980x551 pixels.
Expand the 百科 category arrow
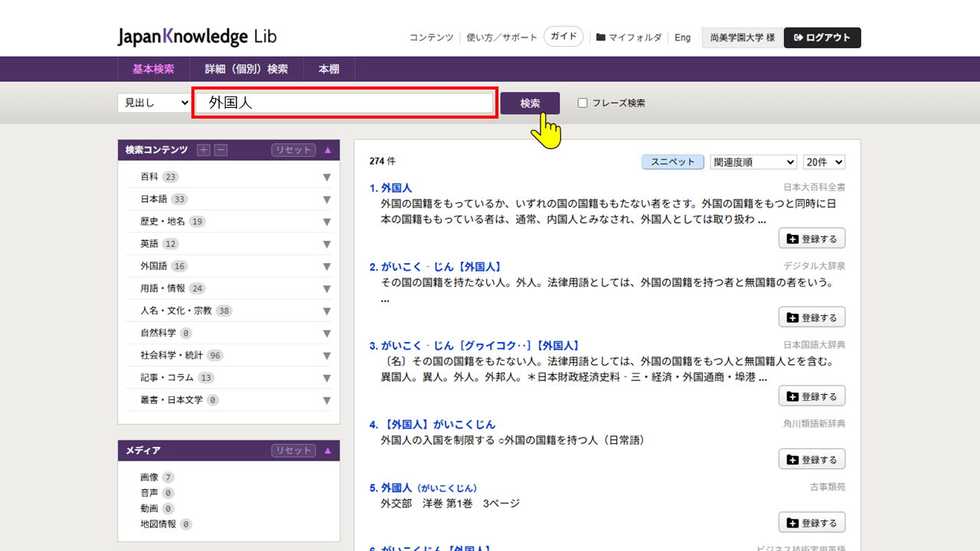[x=327, y=178]
